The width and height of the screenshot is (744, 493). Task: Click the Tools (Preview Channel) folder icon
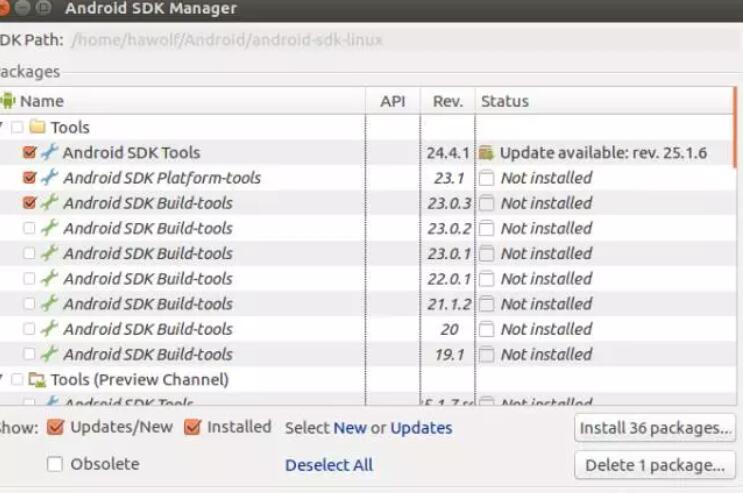pos(37,379)
